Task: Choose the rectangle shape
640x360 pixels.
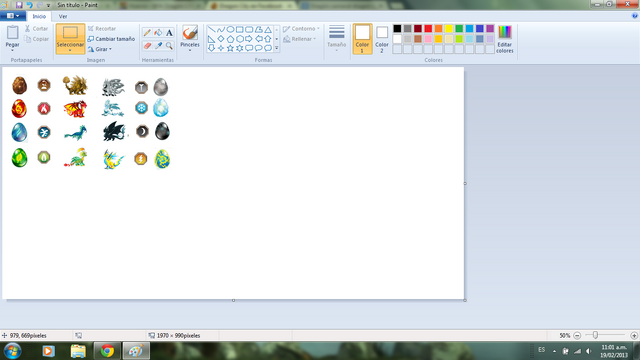Action: 240,29
